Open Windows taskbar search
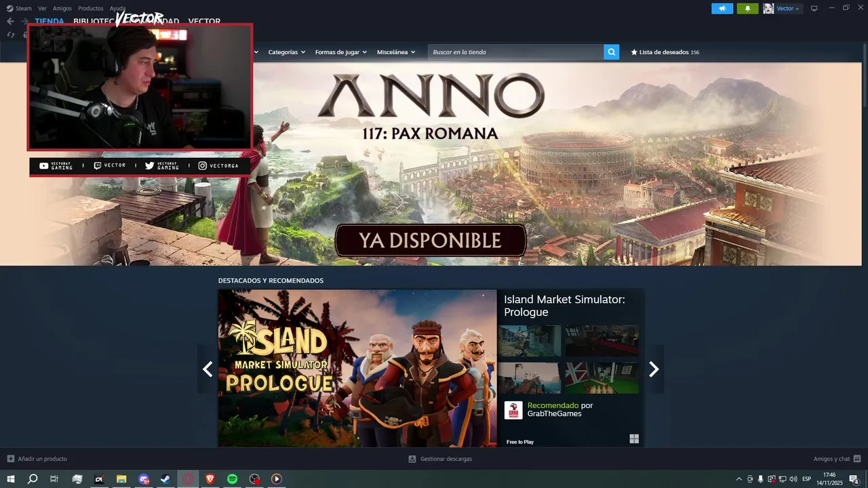 [x=33, y=479]
